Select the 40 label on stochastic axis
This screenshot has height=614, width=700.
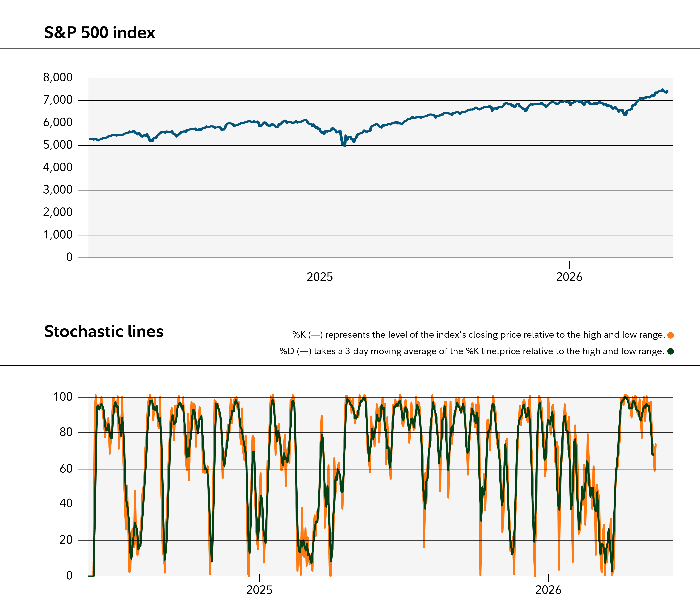coord(66,503)
